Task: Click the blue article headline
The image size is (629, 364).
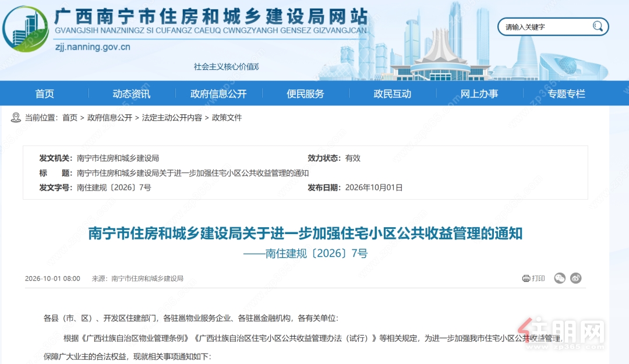Action: [305, 233]
